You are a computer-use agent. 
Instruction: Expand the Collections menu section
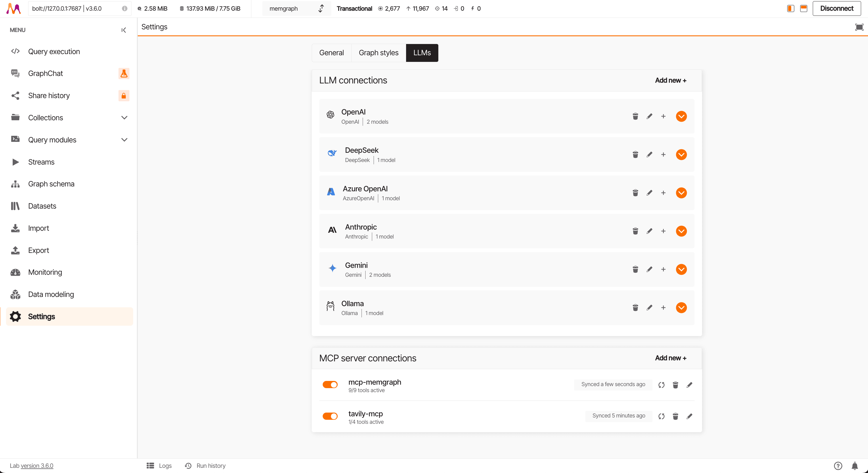[x=124, y=118]
